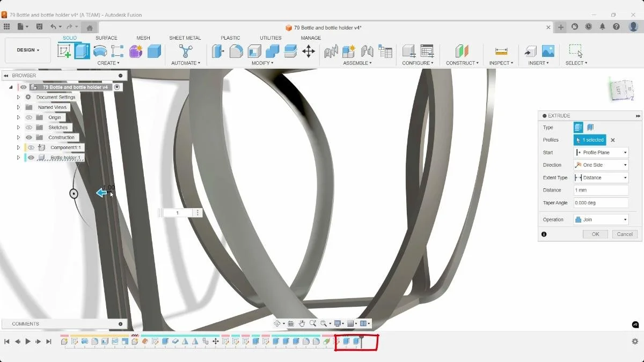
Task: Select the Extrude tool in toolbar
Action: point(82,51)
